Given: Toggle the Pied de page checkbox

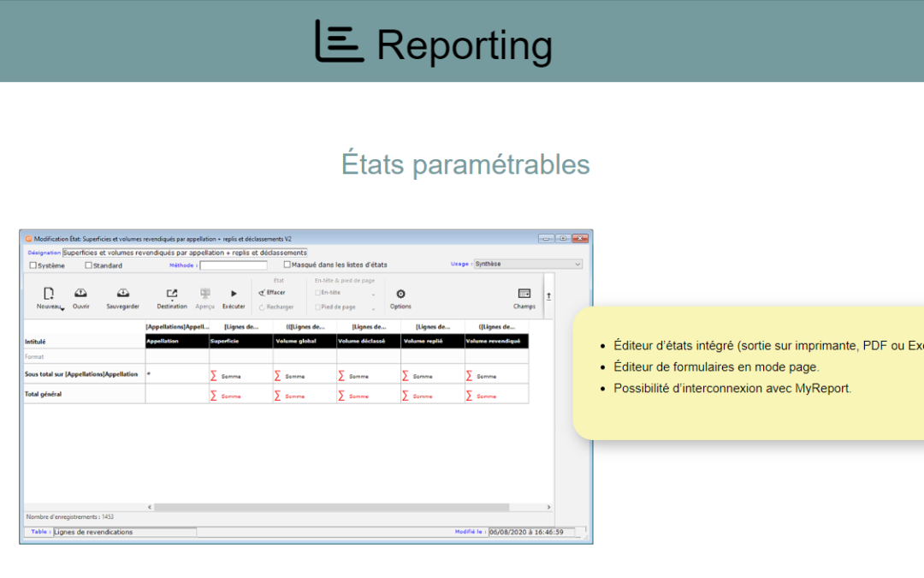Looking at the screenshot, I should pyautogui.click(x=317, y=307).
